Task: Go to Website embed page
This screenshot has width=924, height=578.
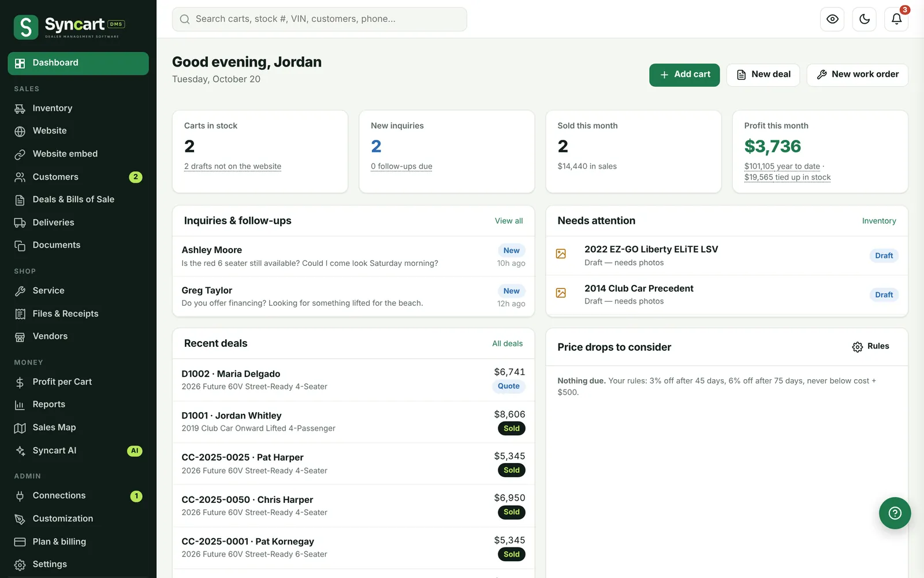Action: click(78, 154)
